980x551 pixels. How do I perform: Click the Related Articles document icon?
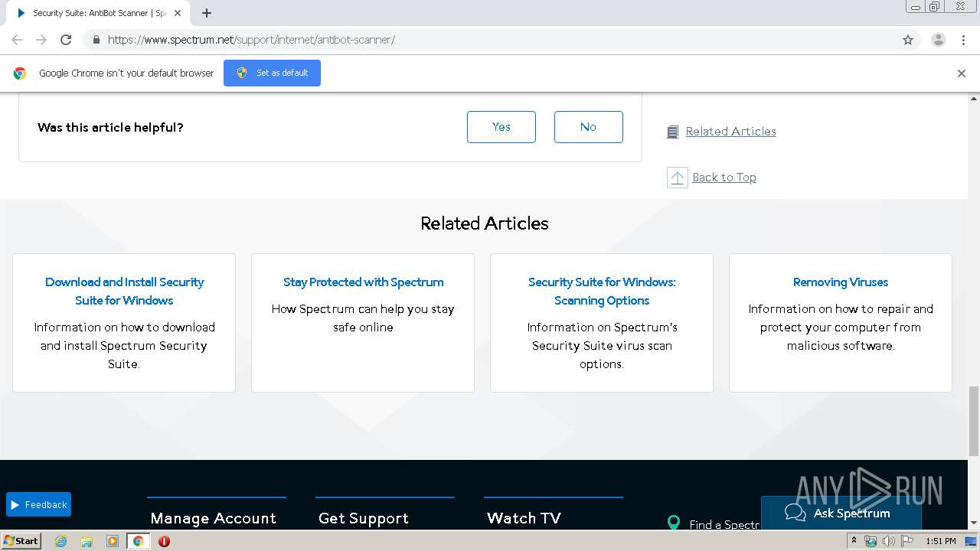pos(673,132)
